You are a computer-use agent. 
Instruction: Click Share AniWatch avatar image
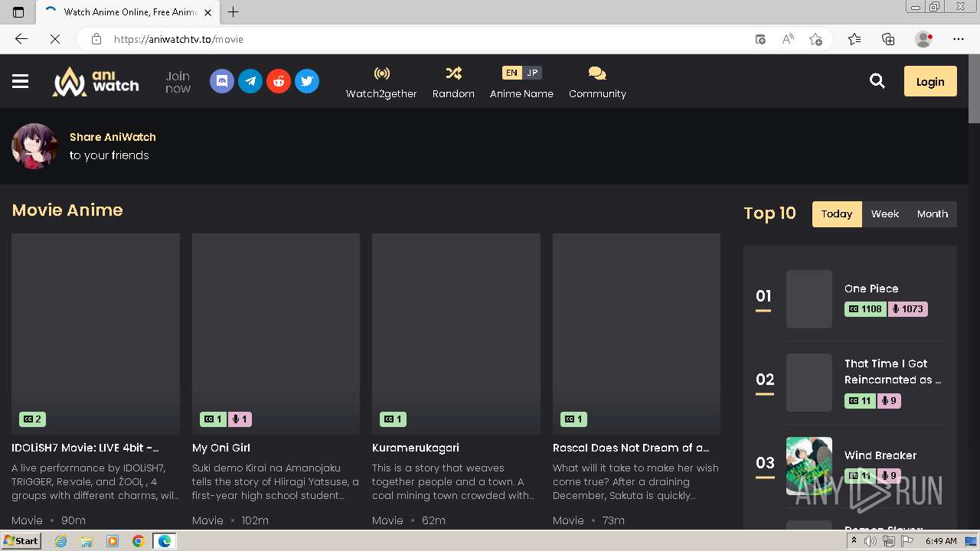click(34, 146)
